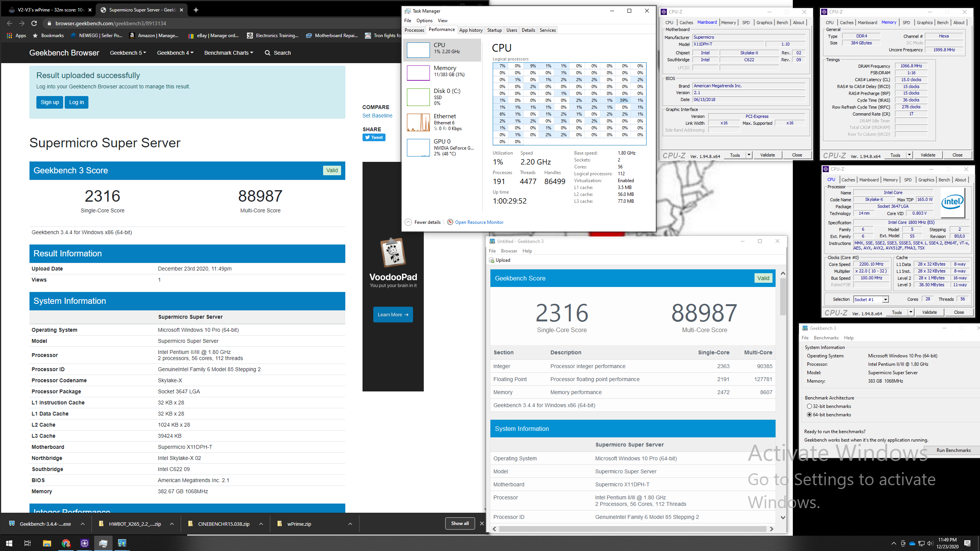Open File Explorer from the taskbar
This screenshot has height=551, width=980.
[x=47, y=543]
